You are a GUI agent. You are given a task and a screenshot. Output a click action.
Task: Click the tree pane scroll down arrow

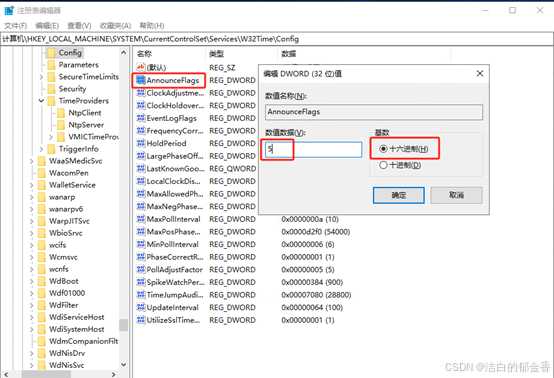(123, 364)
